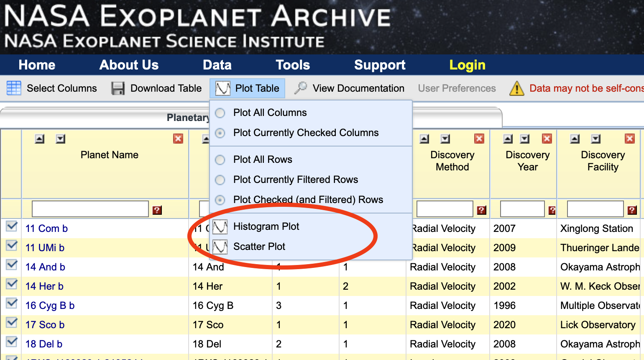Viewport: 644px width, 360px height.
Task: Open the 11 UMi b planet link
Action: point(45,248)
